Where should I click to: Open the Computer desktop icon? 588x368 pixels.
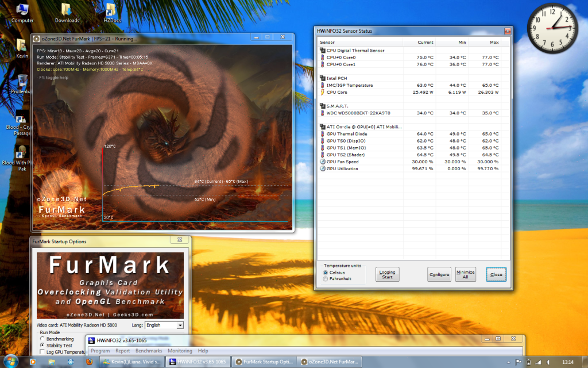tap(22, 13)
